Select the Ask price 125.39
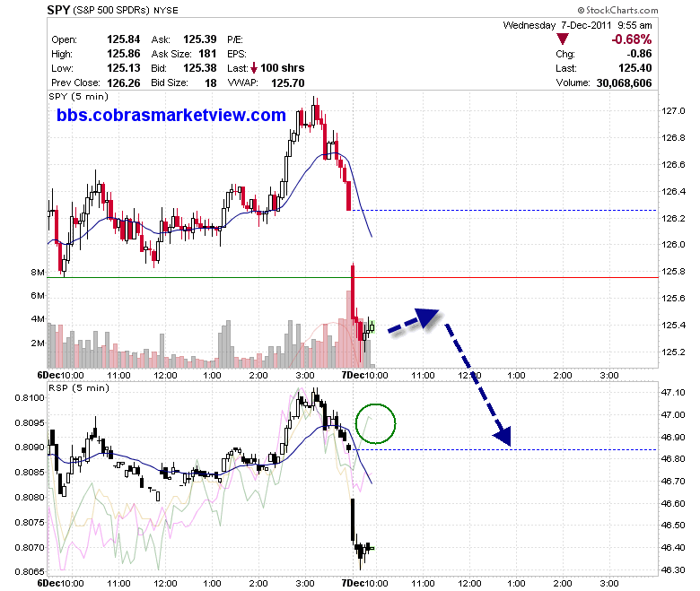The image size is (700, 591). coord(199,39)
